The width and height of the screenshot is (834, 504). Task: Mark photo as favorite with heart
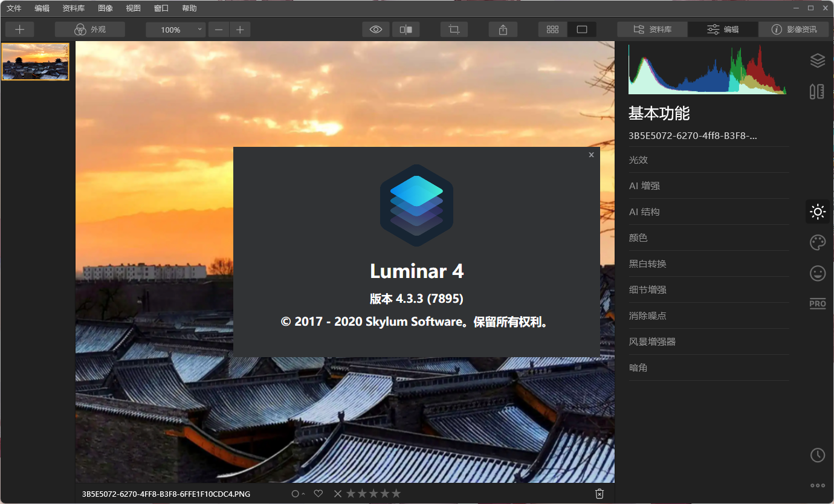[x=318, y=494]
